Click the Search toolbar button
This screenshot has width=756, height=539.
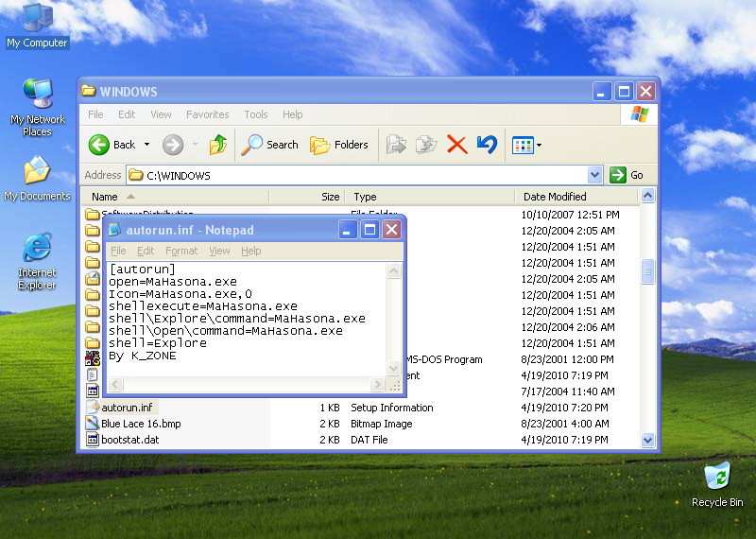(270, 145)
